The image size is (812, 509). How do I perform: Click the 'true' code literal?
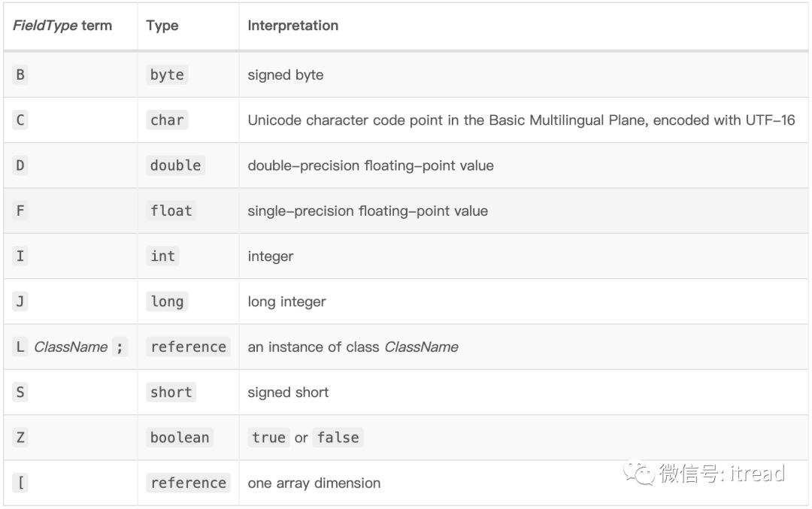(268, 438)
